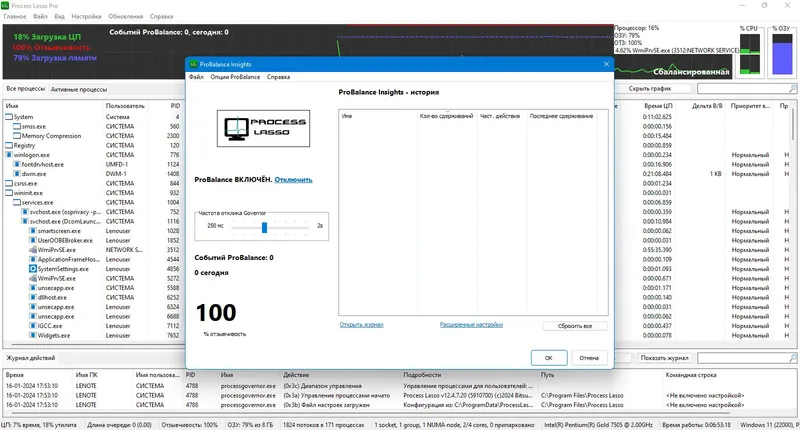Image resolution: width=800 pixels, height=430 pixels.
Task: Click the Memory Compression process icon
Action: click(17, 136)
